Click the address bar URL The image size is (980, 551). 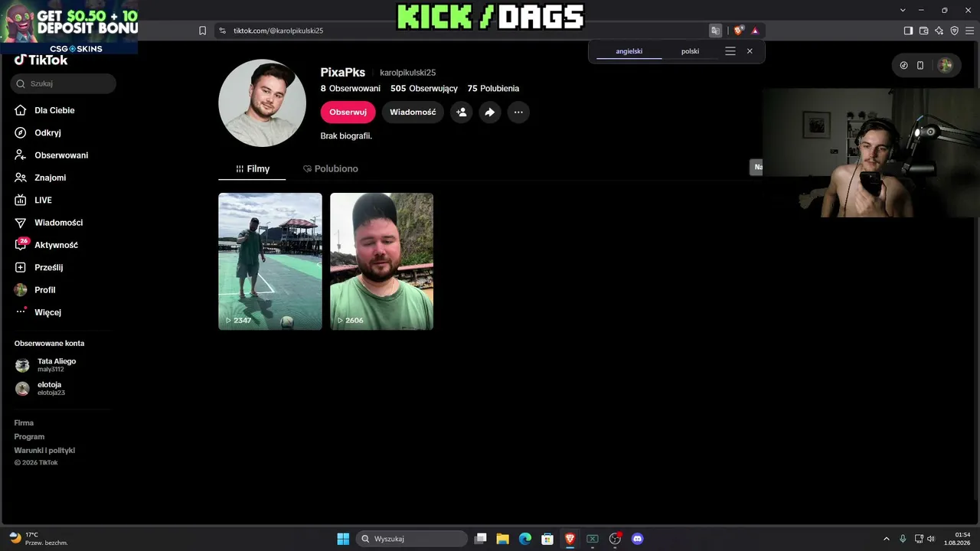(278, 31)
